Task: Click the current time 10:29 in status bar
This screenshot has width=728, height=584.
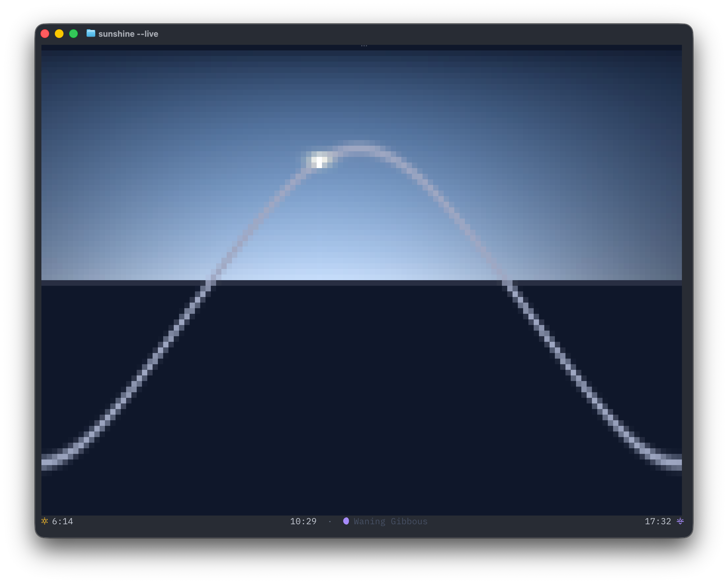Action: [x=303, y=521]
